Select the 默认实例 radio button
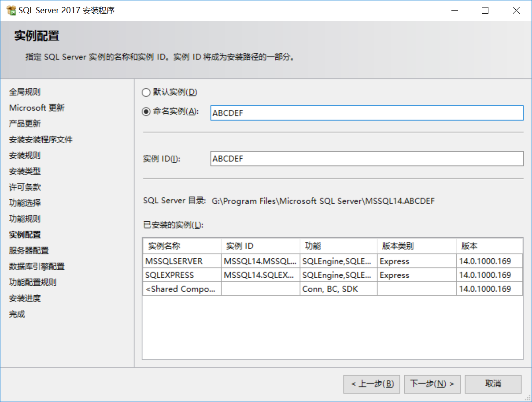This screenshot has height=402, width=532. [146, 93]
